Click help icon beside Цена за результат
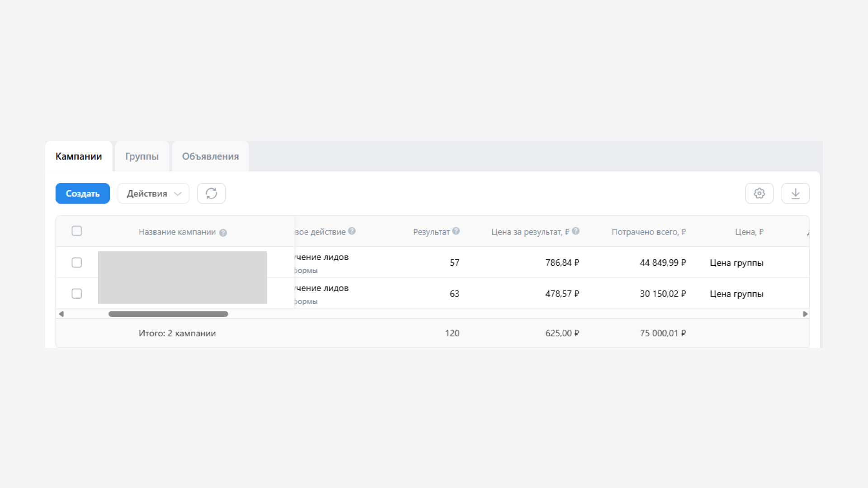 tap(576, 231)
